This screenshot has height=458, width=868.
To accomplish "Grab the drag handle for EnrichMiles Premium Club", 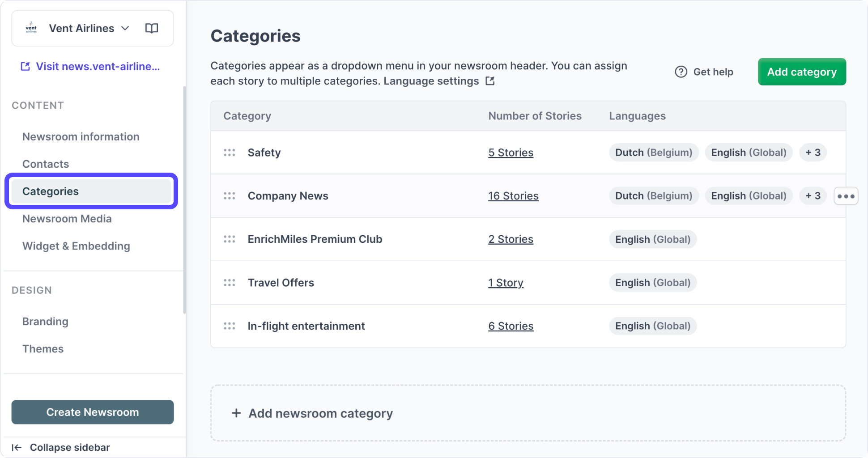I will (230, 239).
